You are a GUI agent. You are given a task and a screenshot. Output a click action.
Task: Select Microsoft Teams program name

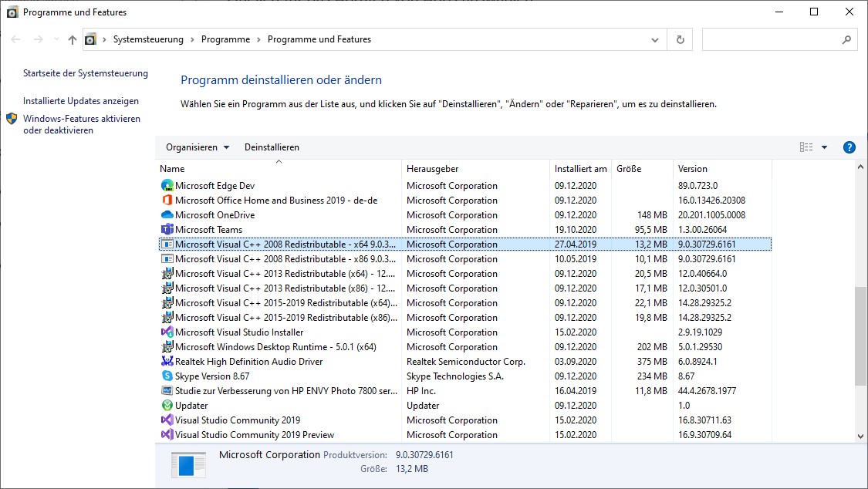pyautogui.click(x=208, y=230)
